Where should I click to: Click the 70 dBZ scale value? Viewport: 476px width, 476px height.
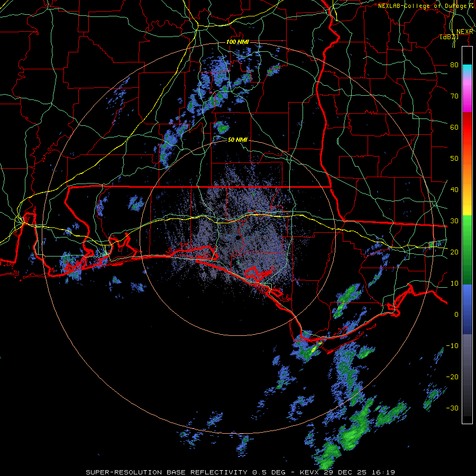click(x=454, y=96)
